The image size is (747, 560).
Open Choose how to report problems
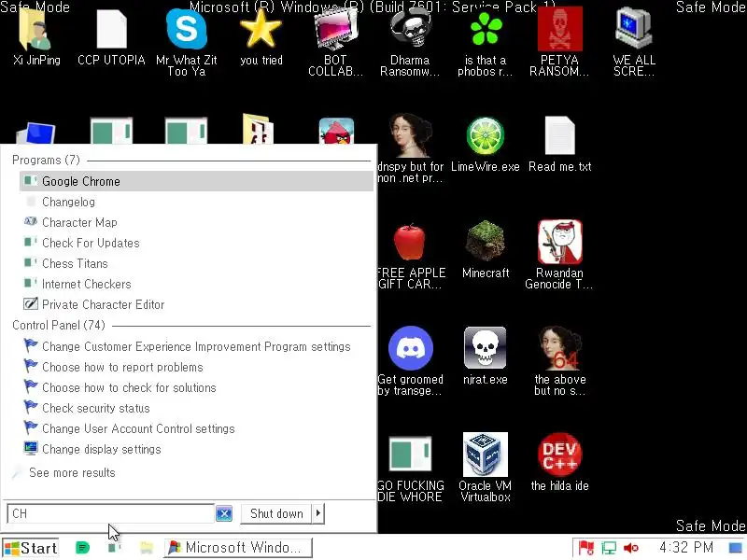tap(196, 367)
